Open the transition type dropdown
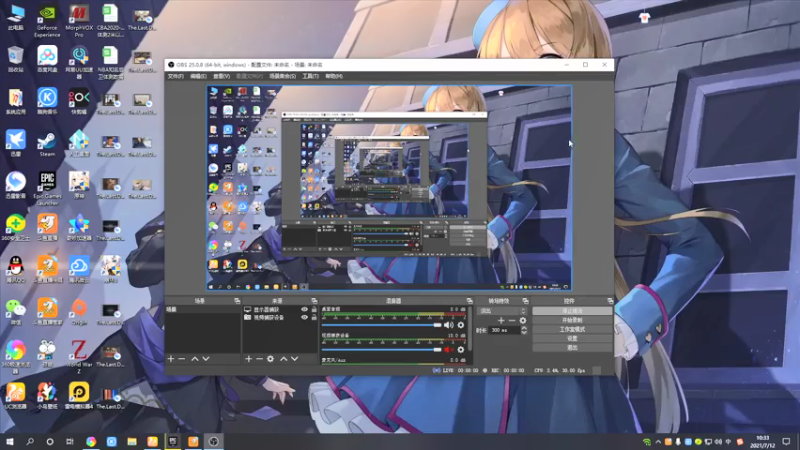 point(502,311)
